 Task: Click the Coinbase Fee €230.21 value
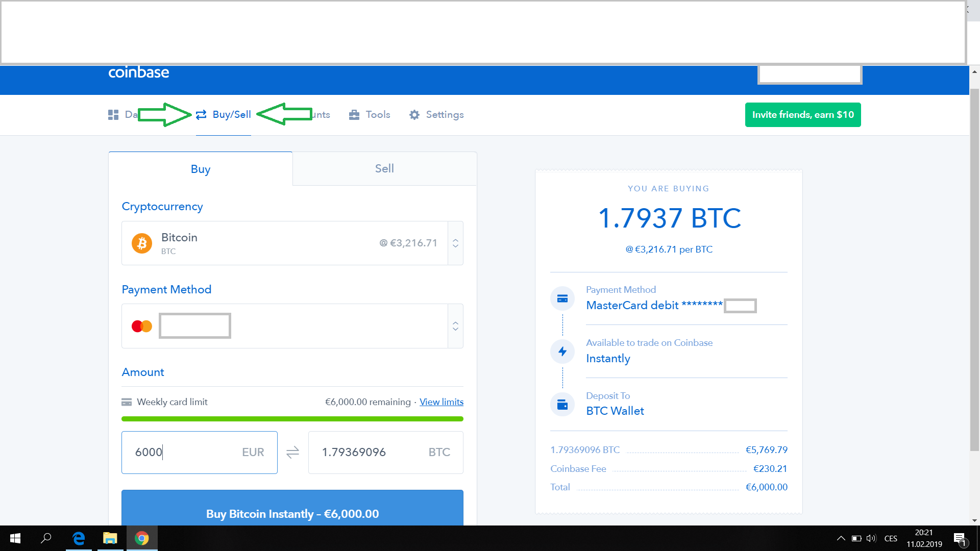(x=770, y=468)
